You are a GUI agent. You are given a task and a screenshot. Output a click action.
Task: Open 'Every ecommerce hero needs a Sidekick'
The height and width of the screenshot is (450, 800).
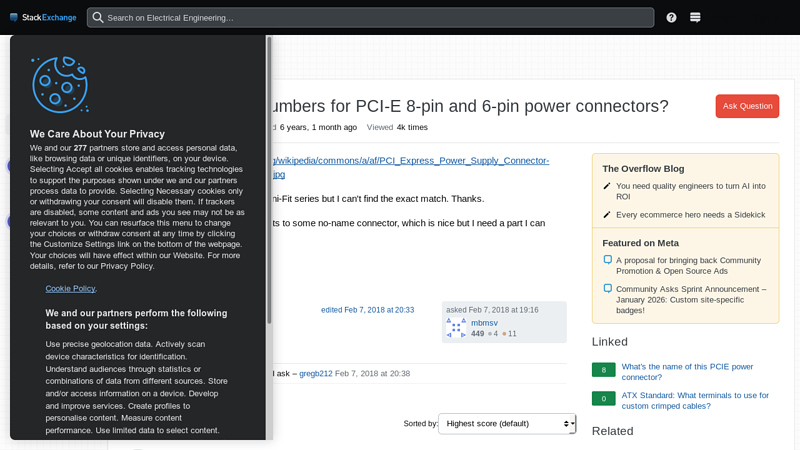(690, 214)
